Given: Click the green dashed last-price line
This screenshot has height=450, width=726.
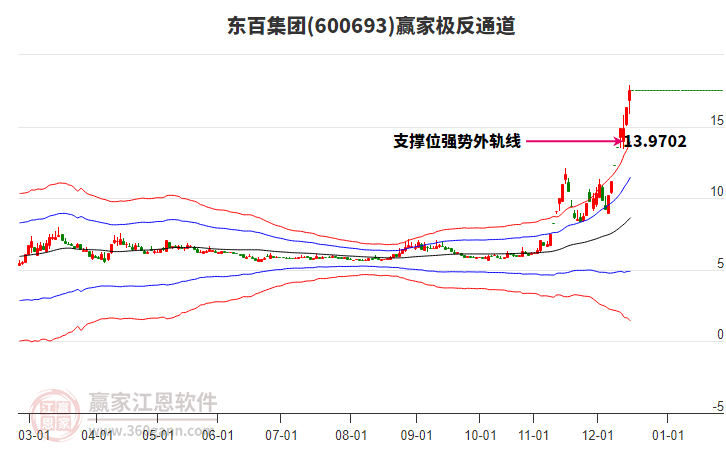Looking at the screenshot, I should tap(678, 90).
